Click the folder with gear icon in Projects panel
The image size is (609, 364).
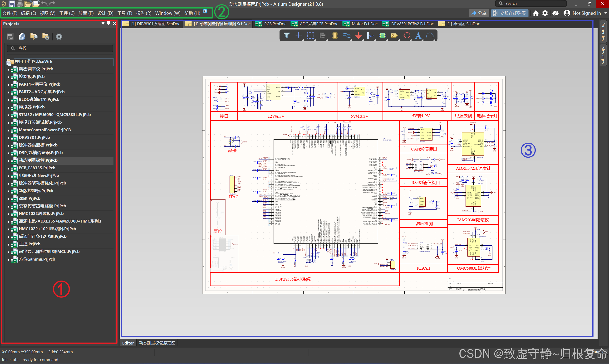[x=46, y=37]
